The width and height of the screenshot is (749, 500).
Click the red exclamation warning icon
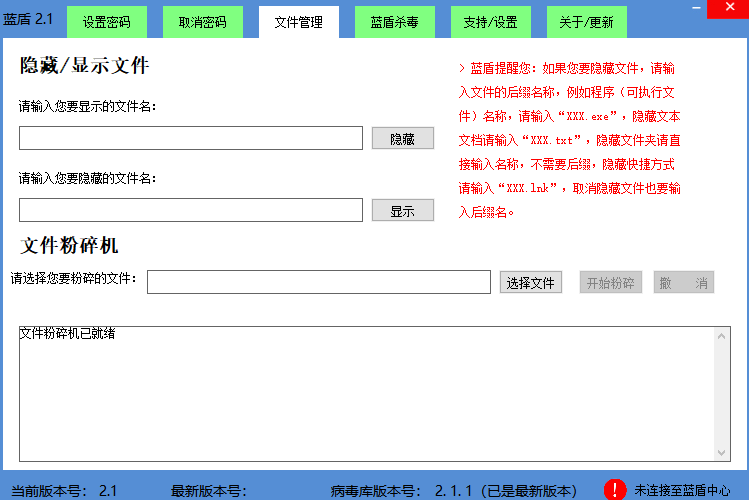pos(615,489)
